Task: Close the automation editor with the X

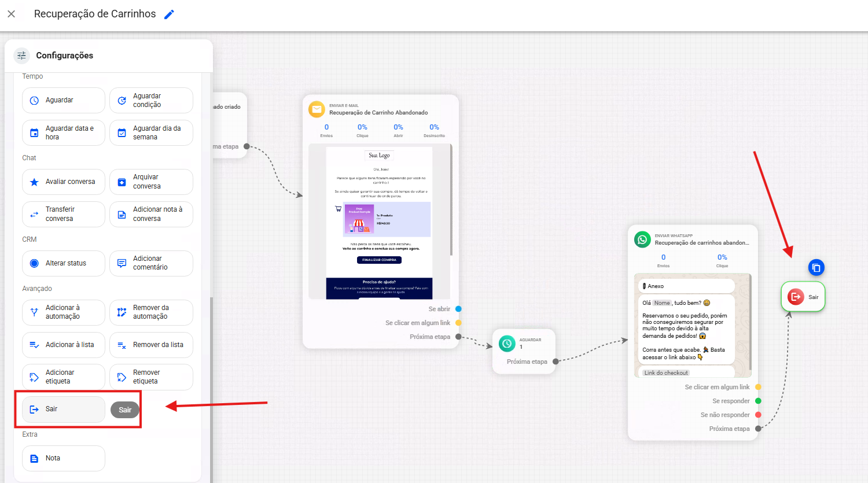Action: 11,14
